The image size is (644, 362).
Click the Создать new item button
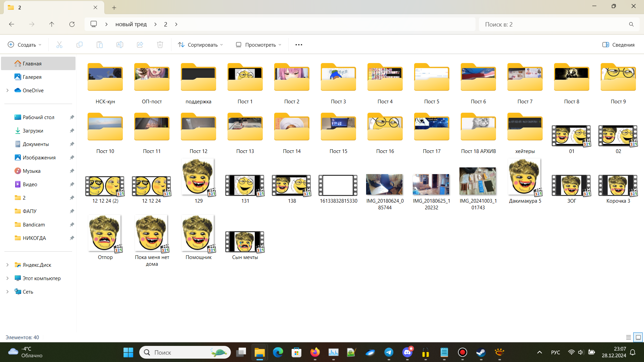[25, 45]
